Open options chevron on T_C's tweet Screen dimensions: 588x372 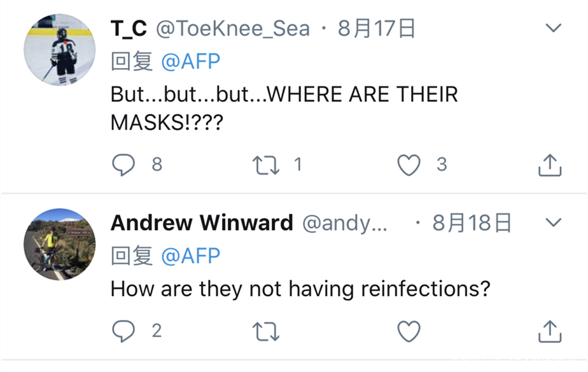[554, 28]
